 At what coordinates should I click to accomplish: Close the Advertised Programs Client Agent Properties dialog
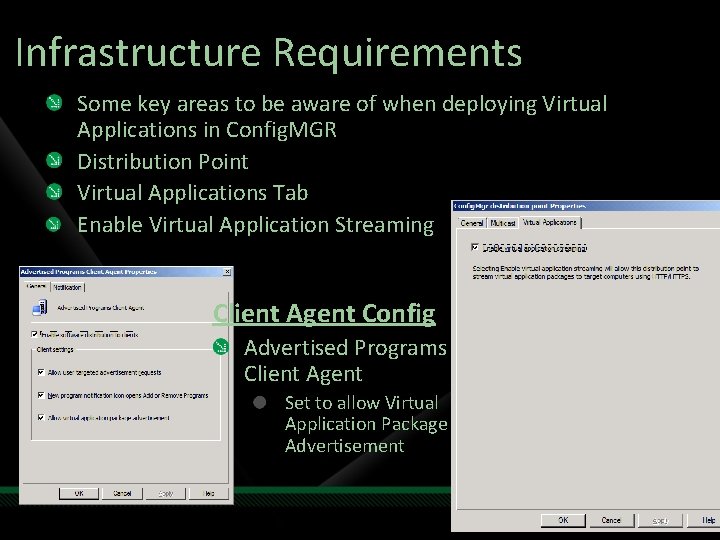click(227, 272)
